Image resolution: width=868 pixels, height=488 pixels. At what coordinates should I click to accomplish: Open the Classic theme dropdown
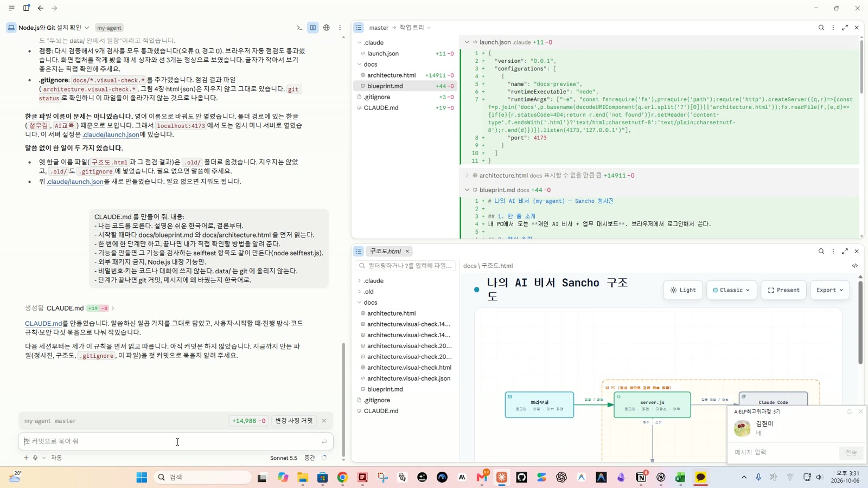click(x=731, y=290)
